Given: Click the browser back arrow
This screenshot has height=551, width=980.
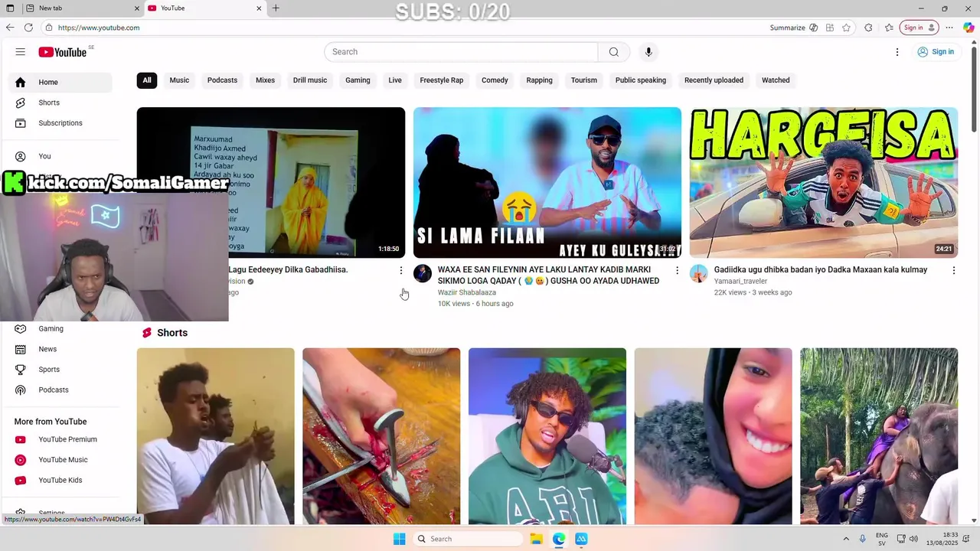Looking at the screenshot, I should pos(10,28).
